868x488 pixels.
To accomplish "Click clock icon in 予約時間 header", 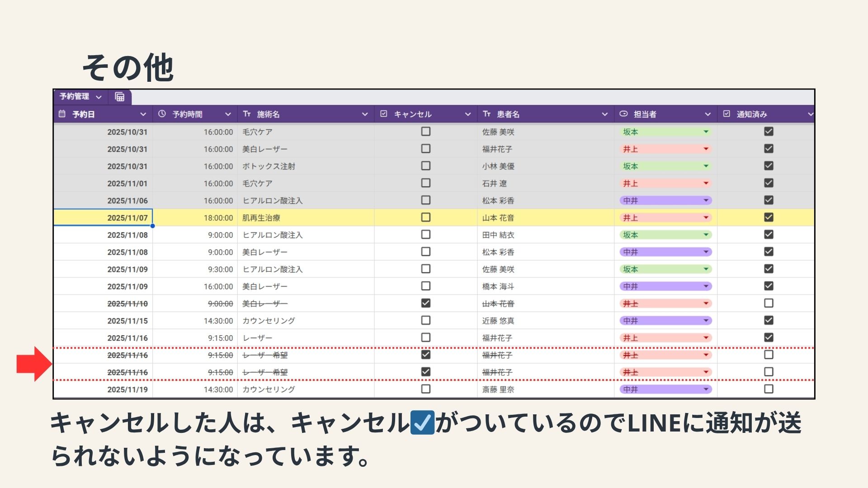I will (162, 114).
